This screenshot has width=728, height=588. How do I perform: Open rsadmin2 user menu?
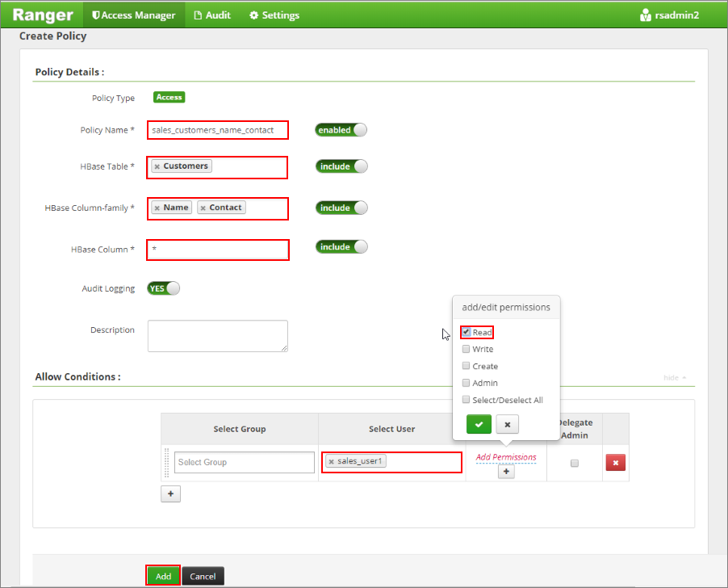pos(669,15)
